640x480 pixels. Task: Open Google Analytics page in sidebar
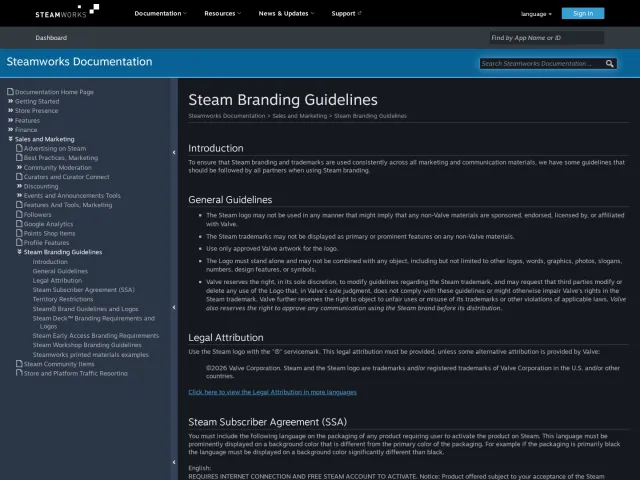pyautogui.click(x=48, y=224)
